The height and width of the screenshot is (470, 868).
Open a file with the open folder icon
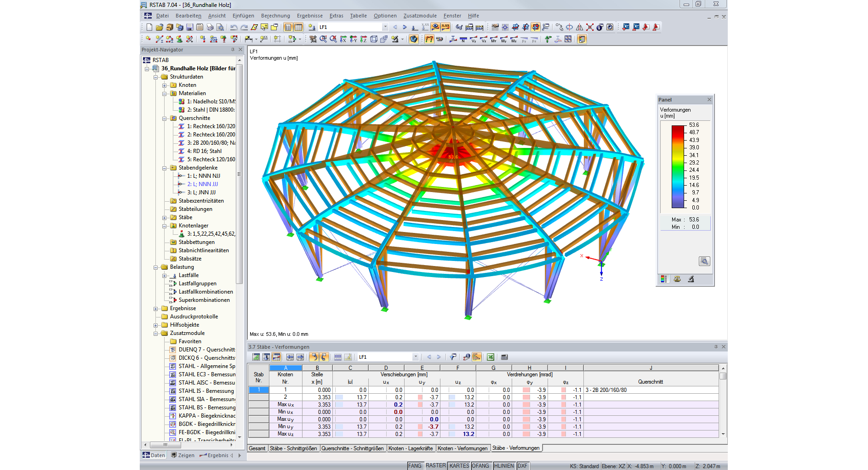pos(159,27)
